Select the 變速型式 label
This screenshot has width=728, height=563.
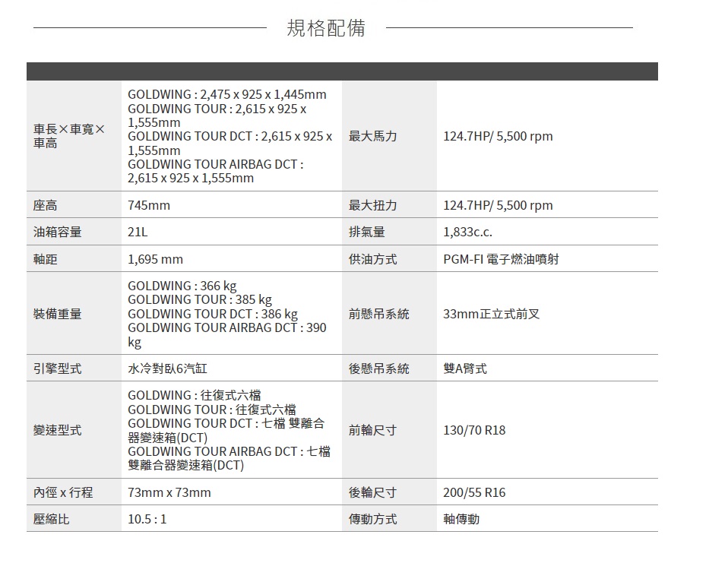[57, 430]
